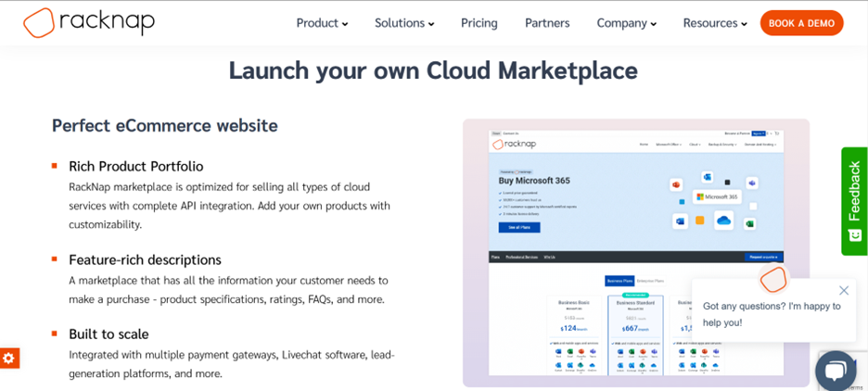
Task: Click the smiley icon on Feedback tab
Action: tap(854, 235)
